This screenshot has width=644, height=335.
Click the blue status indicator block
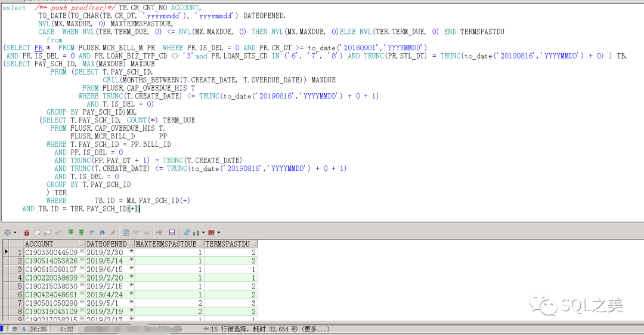click(2, 329)
